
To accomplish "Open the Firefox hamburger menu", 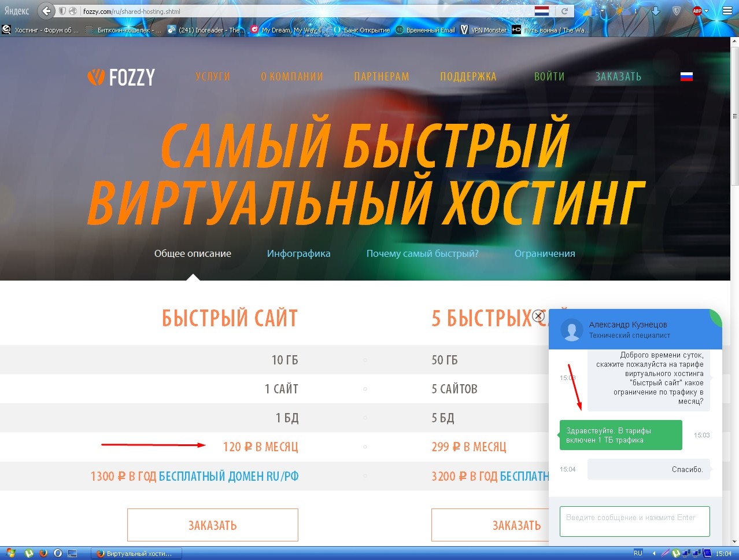I will click(x=727, y=10).
